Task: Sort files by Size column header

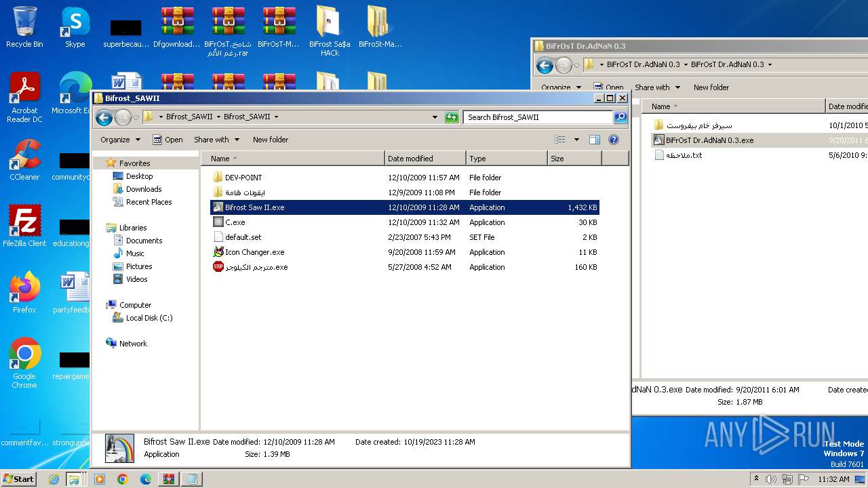Action: 574,159
